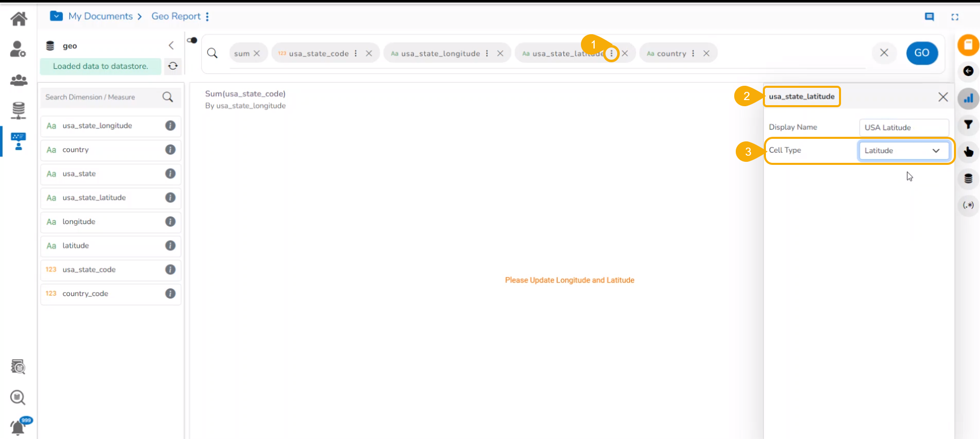Click the Display Name input field
Image resolution: width=980 pixels, height=439 pixels.
tap(904, 128)
